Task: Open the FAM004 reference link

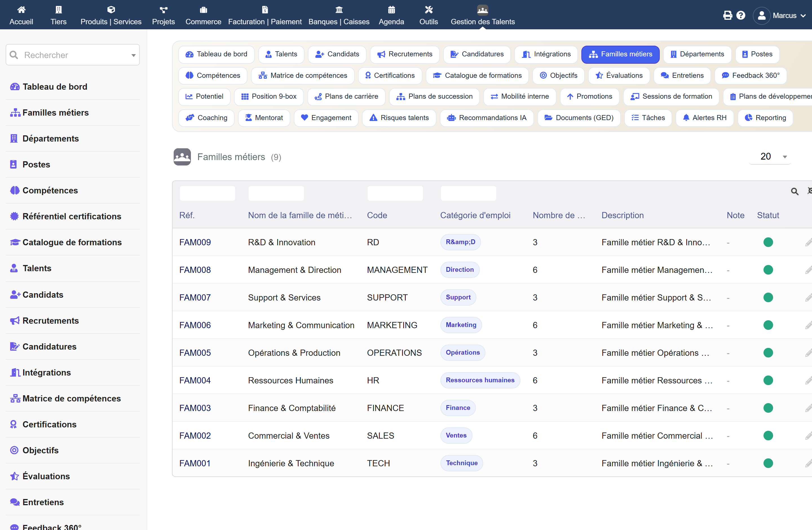Action: coord(195,381)
